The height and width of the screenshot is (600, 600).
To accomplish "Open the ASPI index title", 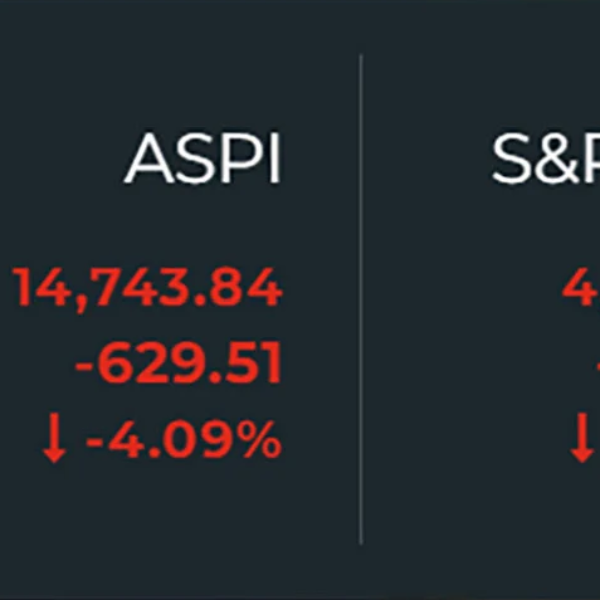I will point(202,158).
